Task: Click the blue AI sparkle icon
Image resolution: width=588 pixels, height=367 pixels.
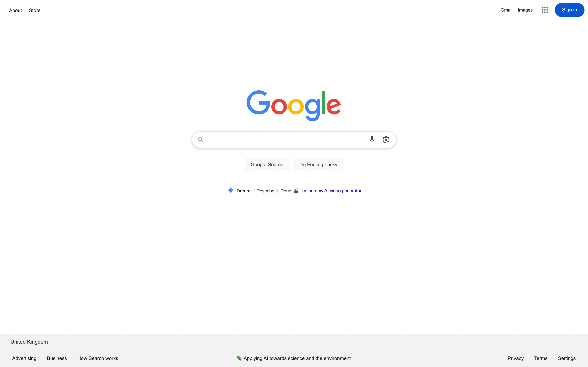Action: click(230, 190)
